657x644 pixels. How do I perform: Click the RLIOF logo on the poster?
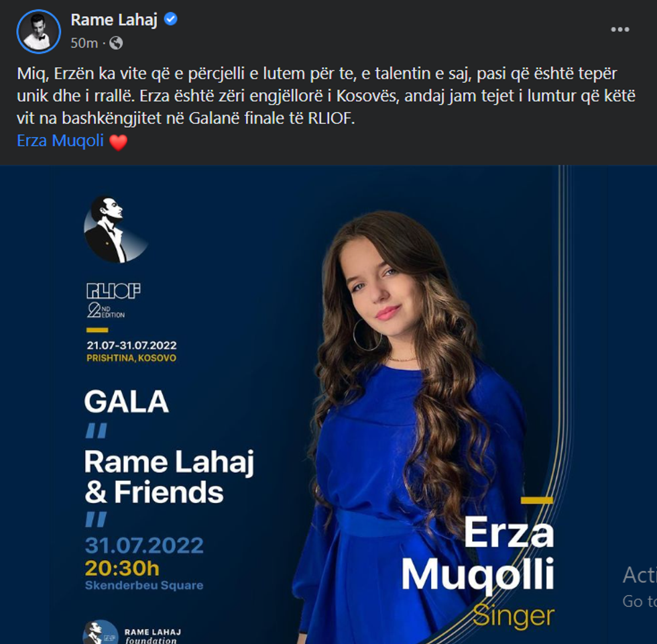pyautogui.click(x=113, y=290)
